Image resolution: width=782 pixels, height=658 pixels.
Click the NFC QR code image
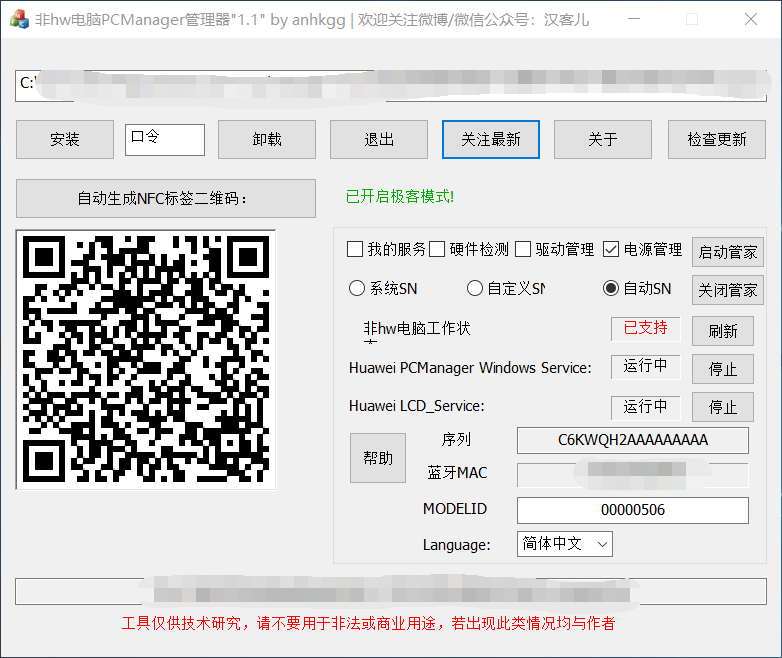pos(146,360)
